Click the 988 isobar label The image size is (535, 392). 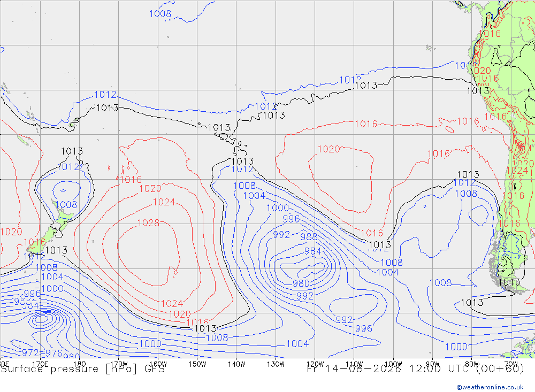[309, 237]
